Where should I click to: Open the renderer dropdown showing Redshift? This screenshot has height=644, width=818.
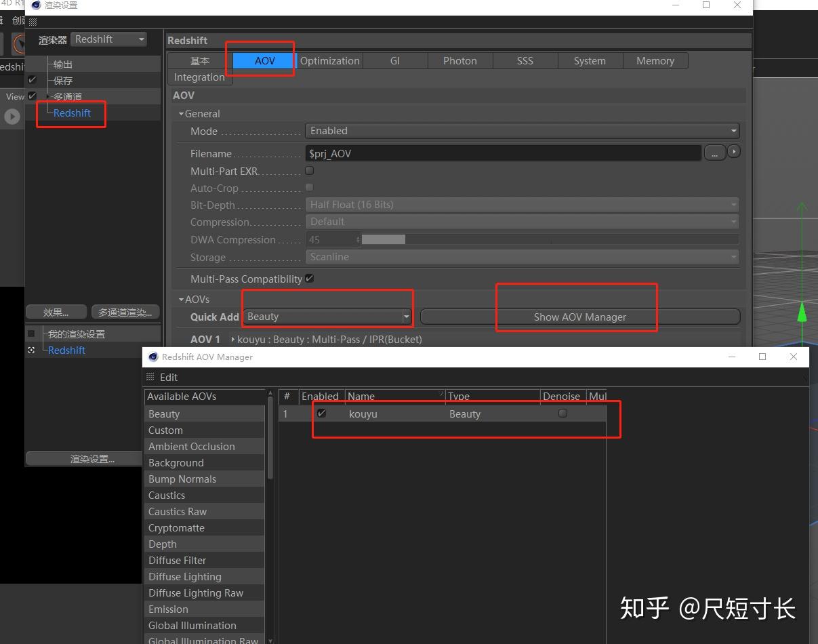click(108, 39)
